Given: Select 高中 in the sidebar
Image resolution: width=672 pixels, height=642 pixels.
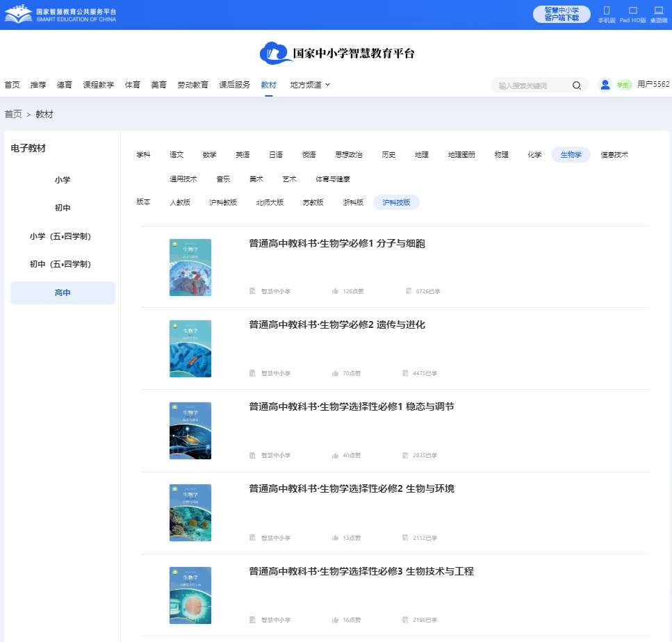Looking at the screenshot, I should coord(63,293).
